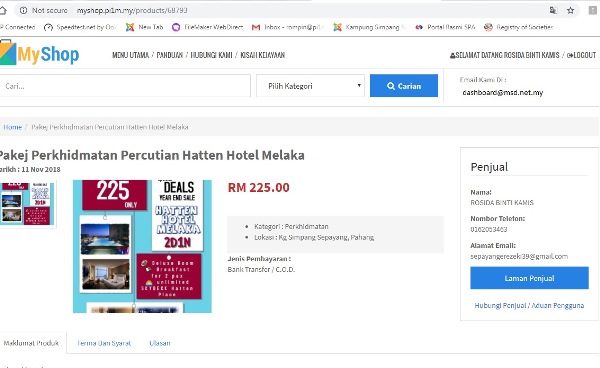Open the Panduan menu item
This screenshot has height=368, width=600.
click(170, 55)
